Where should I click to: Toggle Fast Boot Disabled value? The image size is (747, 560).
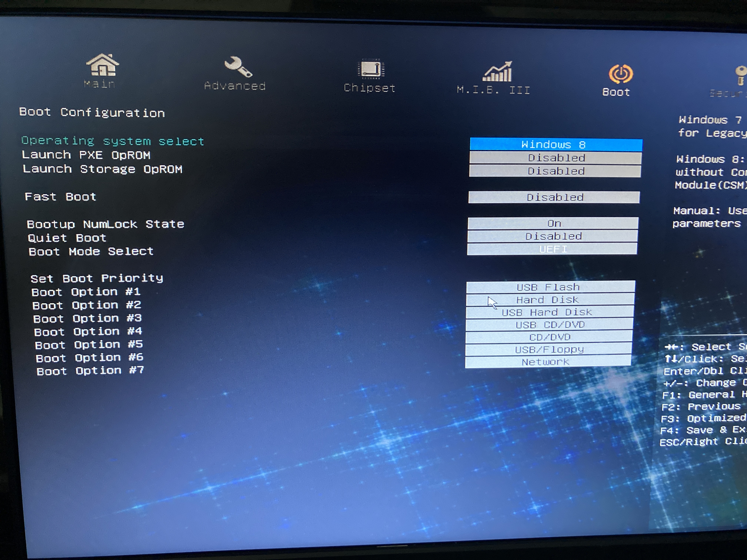(554, 197)
